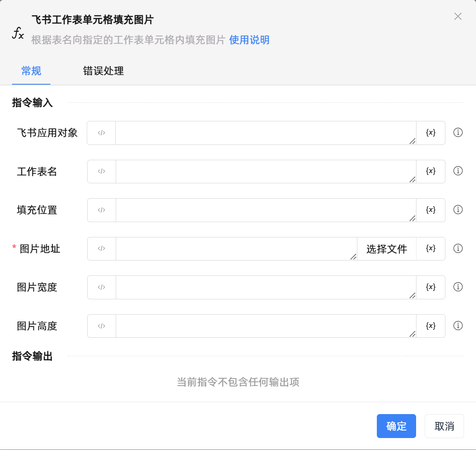Click the 当前指令不包含任何输出项 text
Screen dimensions: 476x450
(238, 382)
